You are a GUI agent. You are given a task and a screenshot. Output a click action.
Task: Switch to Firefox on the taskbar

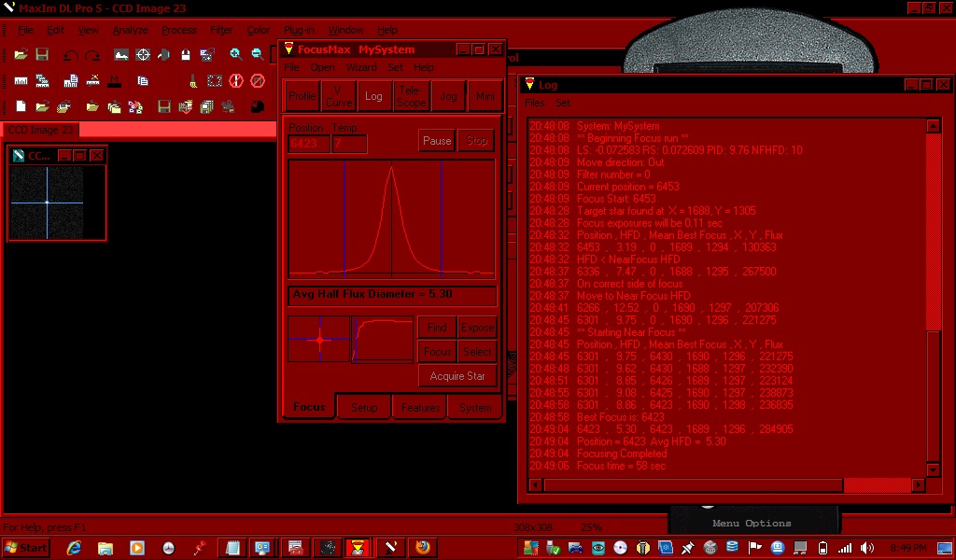pyautogui.click(x=422, y=547)
